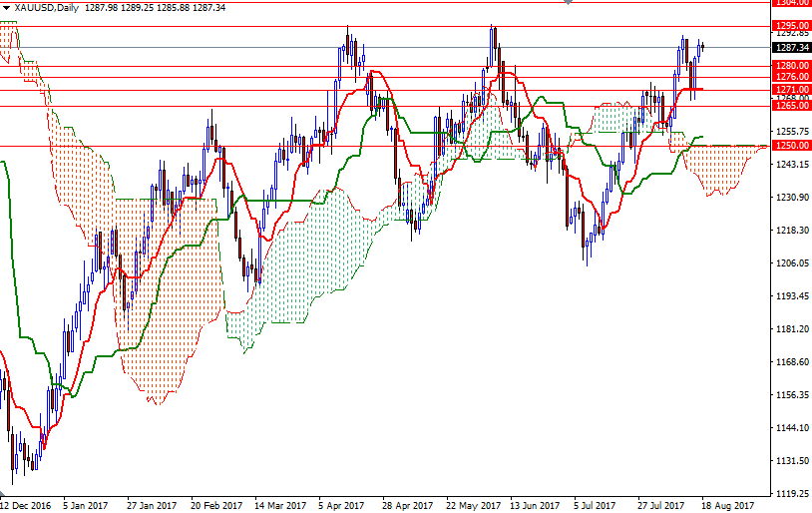The image size is (812, 513).
Task: Select the 1250.00 red level label
Action: click(x=791, y=146)
